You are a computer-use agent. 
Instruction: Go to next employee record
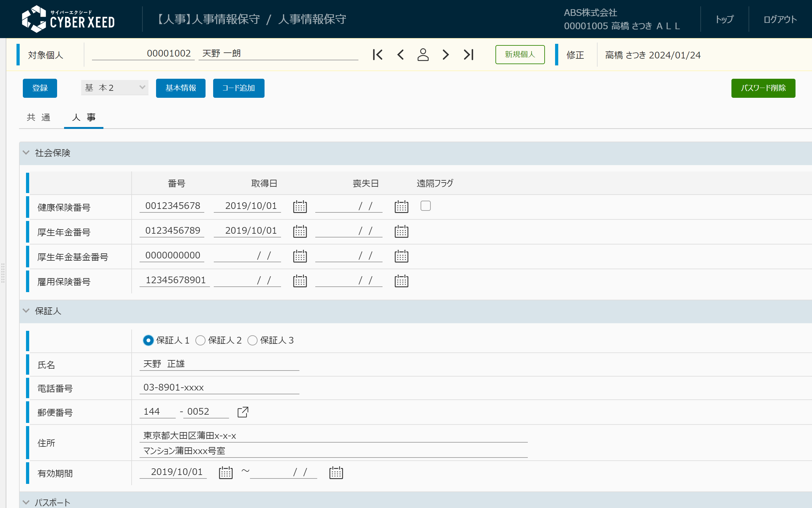[x=445, y=54]
